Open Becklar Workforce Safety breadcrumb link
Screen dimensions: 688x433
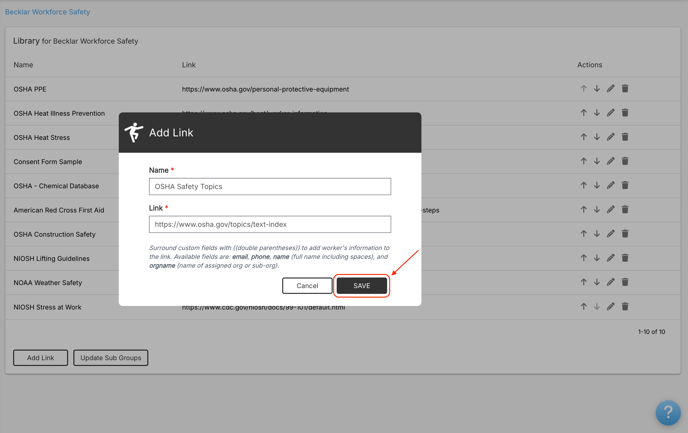pyautogui.click(x=47, y=12)
